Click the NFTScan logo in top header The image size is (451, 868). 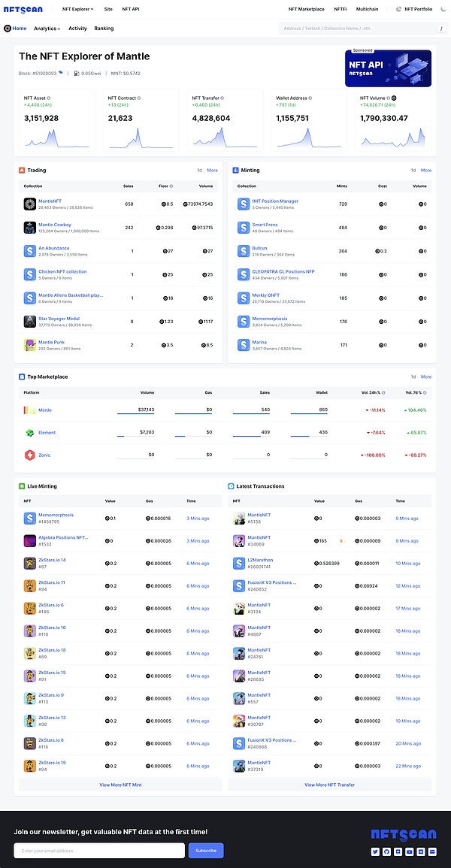[x=24, y=9]
